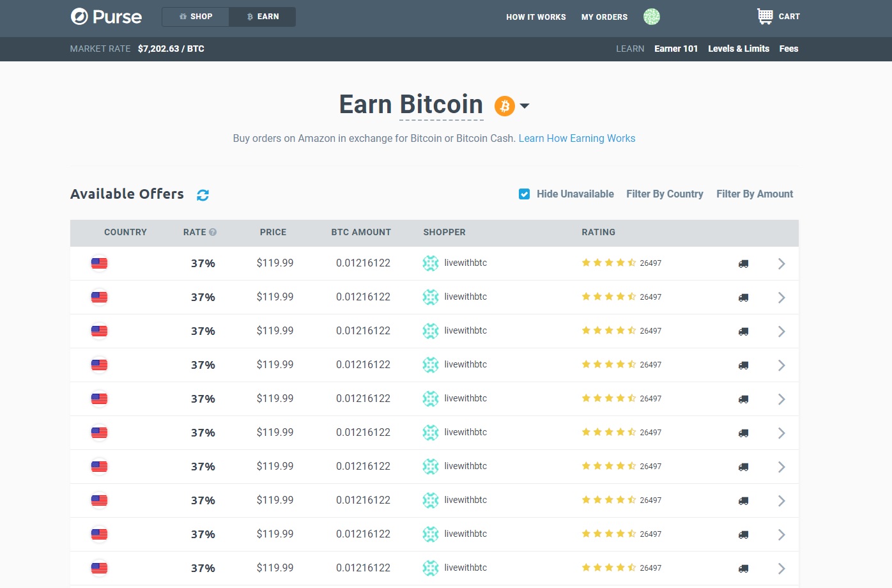Open the third offer via its chevron arrow
The image size is (892, 588).
pyautogui.click(x=781, y=332)
